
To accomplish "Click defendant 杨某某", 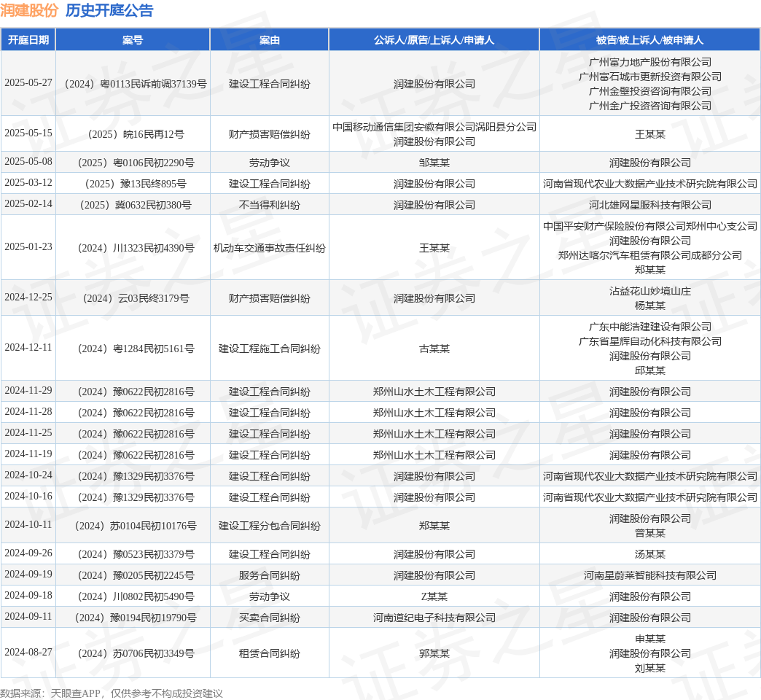I will pos(650,306).
